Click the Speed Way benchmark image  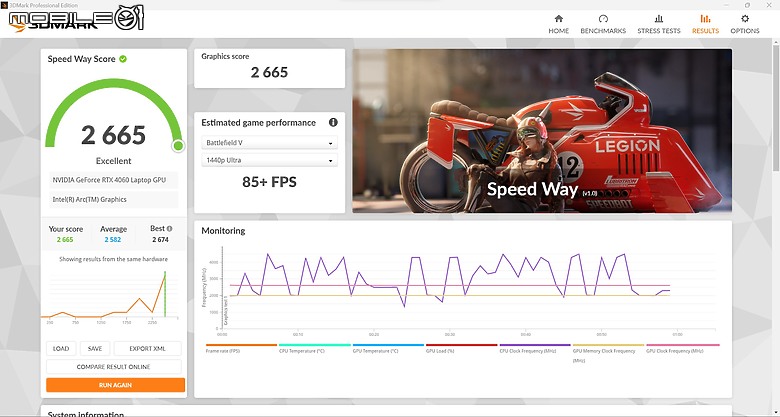coord(542,131)
